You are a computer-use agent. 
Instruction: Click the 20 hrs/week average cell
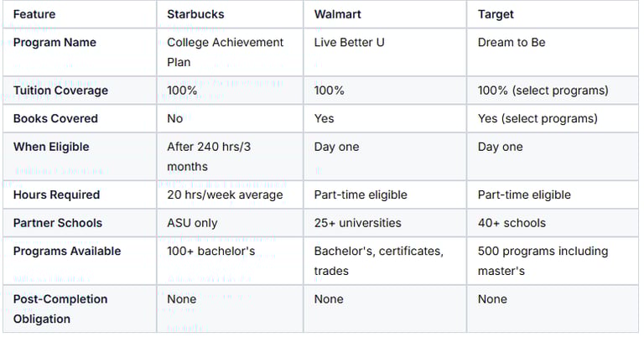[225, 195]
